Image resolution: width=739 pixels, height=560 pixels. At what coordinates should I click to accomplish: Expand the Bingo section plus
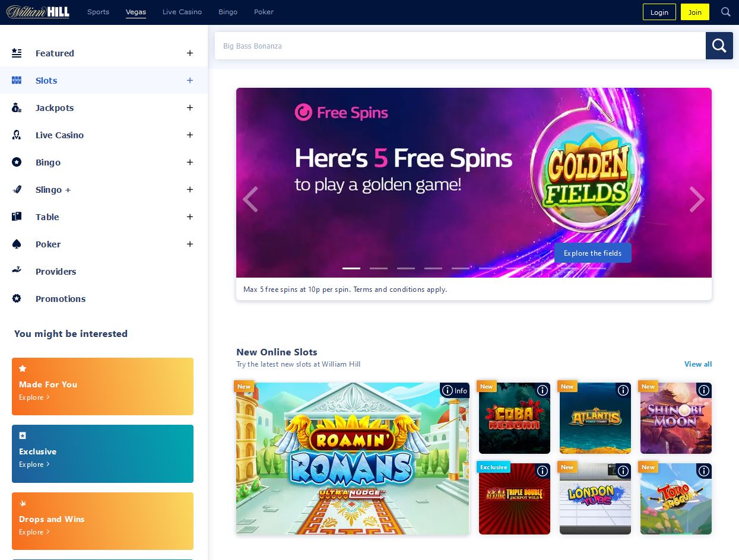190,163
